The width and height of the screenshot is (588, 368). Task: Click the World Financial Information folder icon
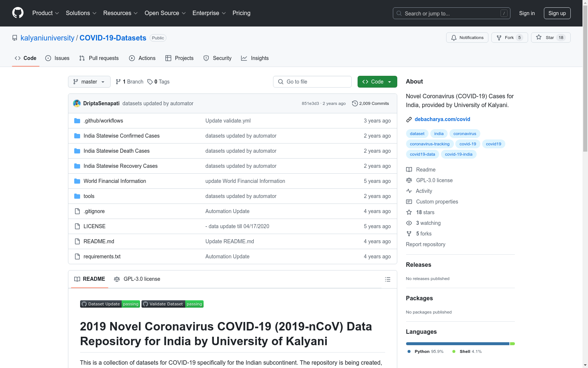pyautogui.click(x=77, y=181)
